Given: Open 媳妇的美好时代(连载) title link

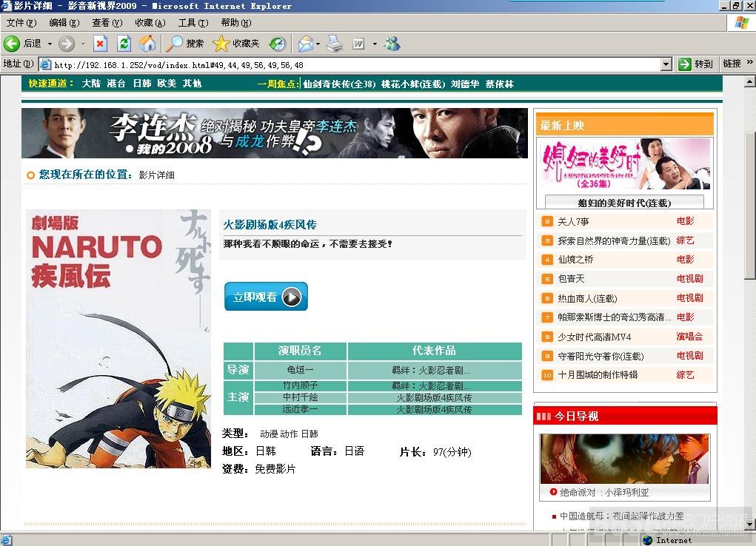Looking at the screenshot, I should 624,203.
